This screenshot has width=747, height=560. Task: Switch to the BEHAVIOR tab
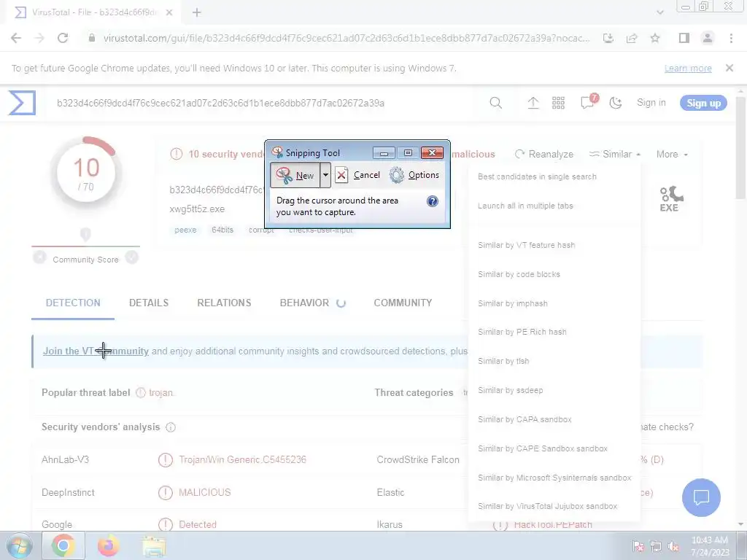tap(312, 303)
